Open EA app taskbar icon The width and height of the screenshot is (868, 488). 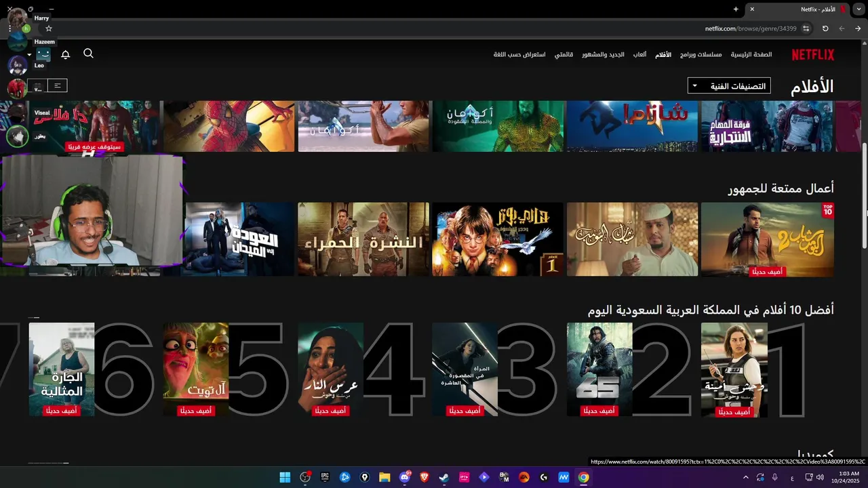524,477
